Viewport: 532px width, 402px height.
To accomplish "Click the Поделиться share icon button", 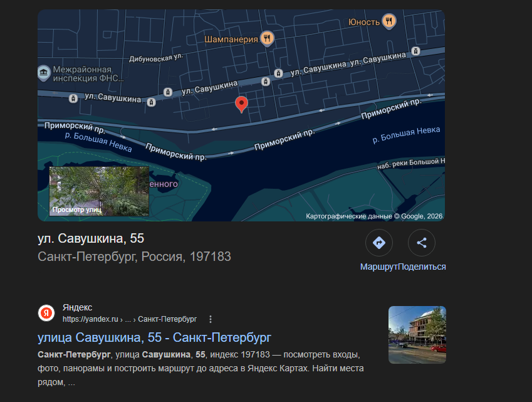I will [x=421, y=243].
